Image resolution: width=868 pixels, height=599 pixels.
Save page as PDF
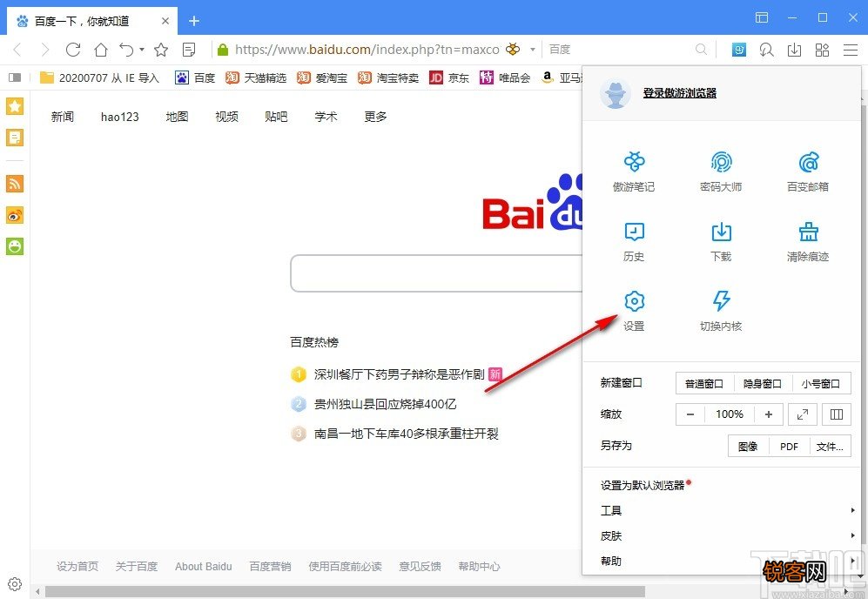789,447
